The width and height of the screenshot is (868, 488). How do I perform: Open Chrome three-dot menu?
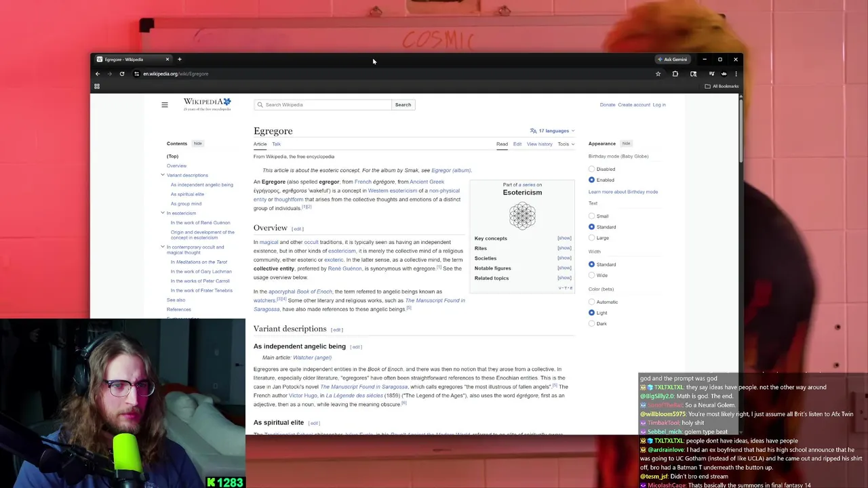click(736, 74)
